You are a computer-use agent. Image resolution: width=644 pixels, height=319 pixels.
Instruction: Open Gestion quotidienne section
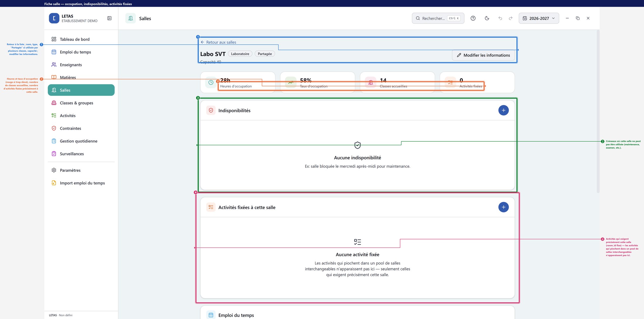[81, 141]
